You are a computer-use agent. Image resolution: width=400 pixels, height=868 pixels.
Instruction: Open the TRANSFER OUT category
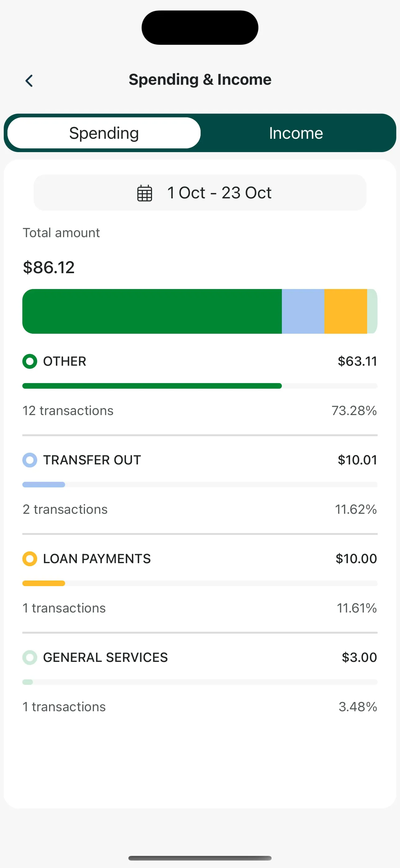92,460
